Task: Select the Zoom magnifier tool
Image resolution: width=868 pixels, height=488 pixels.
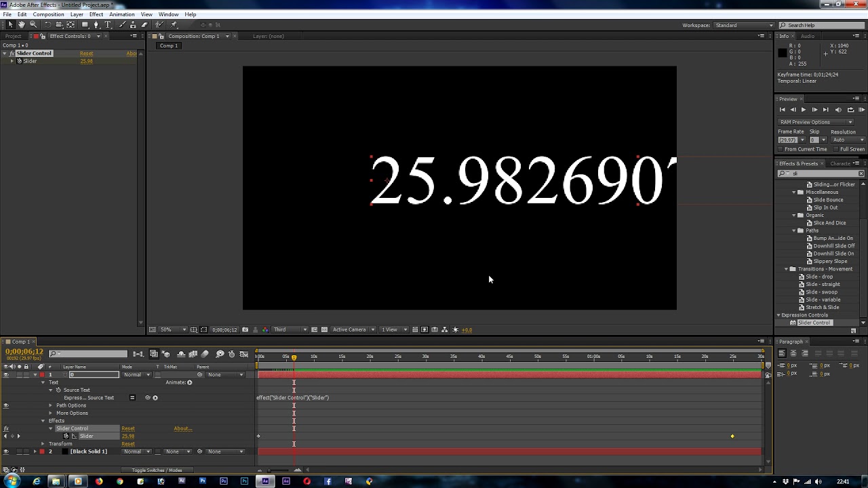Action: pyautogui.click(x=32, y=24)
